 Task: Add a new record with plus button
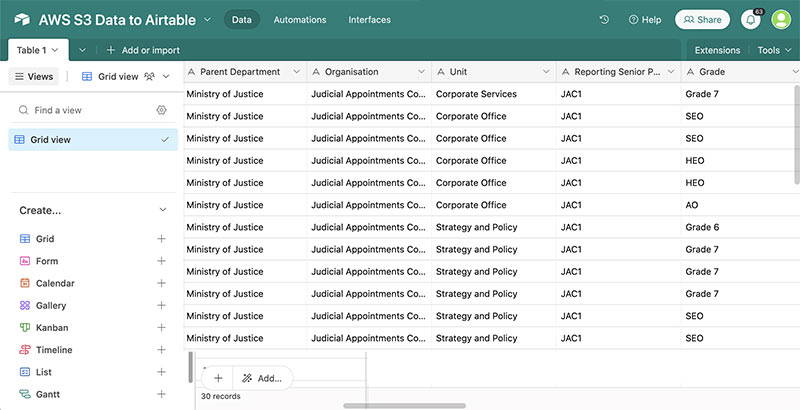(218, 378)
